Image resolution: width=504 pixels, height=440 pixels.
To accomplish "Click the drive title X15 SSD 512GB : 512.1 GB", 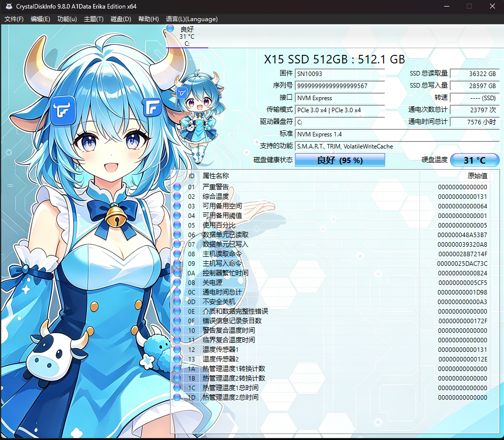I will [x=334, y=59].
